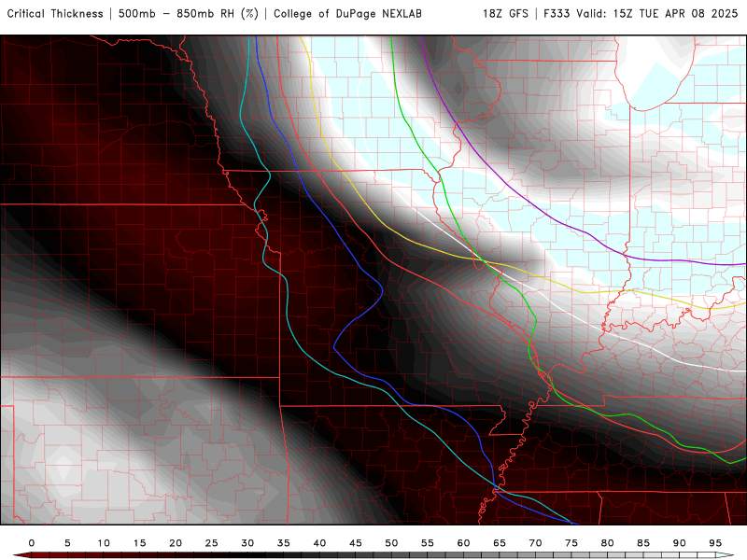Viewport: 747px width, 560px height.
Task: Click the colorbar label '5'
Action: pos(67,543)
